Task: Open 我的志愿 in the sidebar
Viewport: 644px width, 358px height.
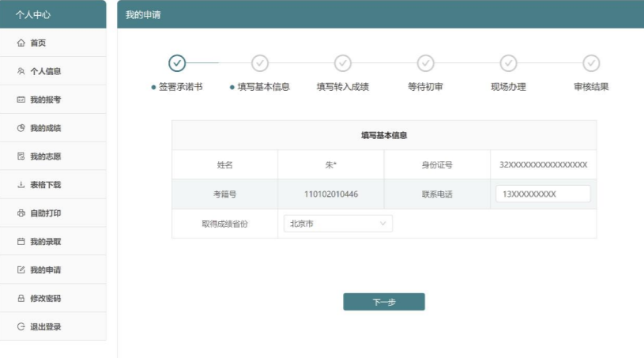Action: [45, 156]
